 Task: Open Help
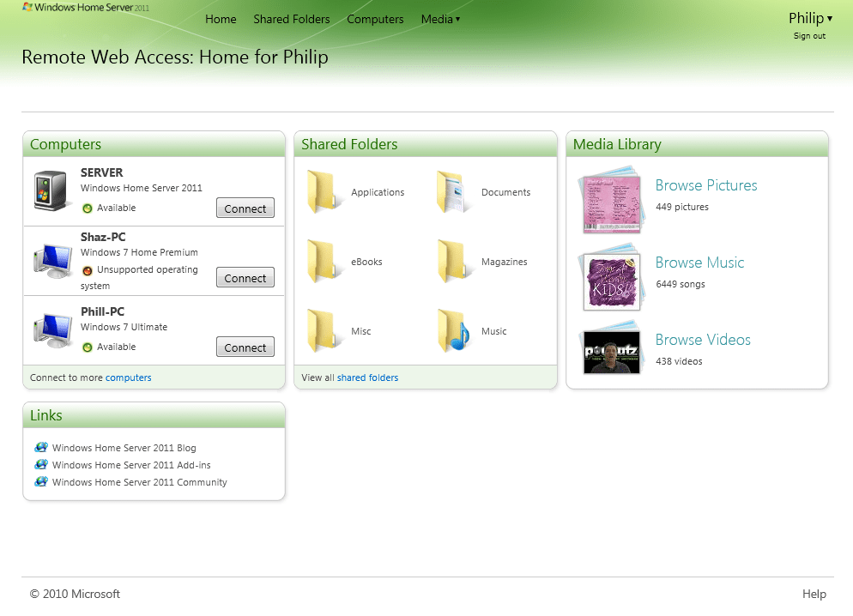click(x=814, y=593)
